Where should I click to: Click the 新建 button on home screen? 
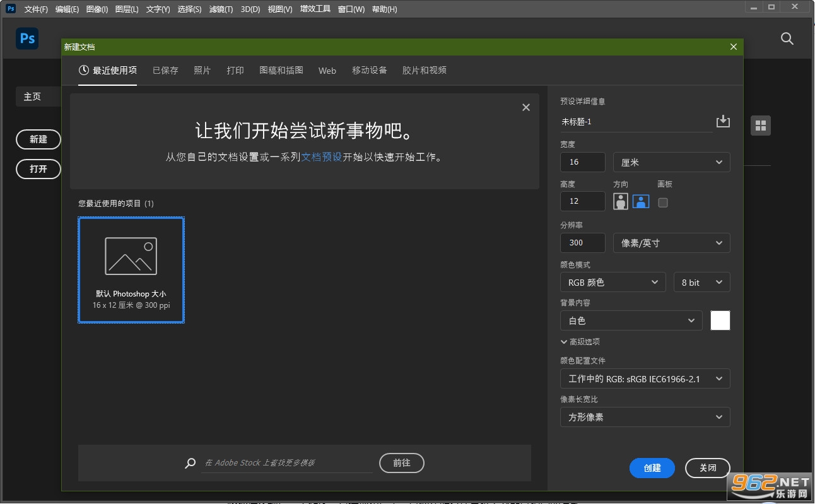pyautogui.click(x=38, y=139)
